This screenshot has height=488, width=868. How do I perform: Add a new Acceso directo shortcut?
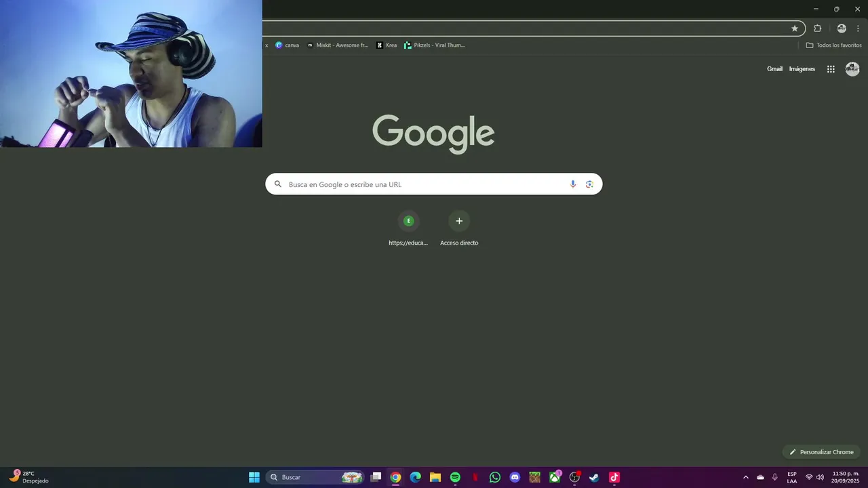click(x=459, y=229)
